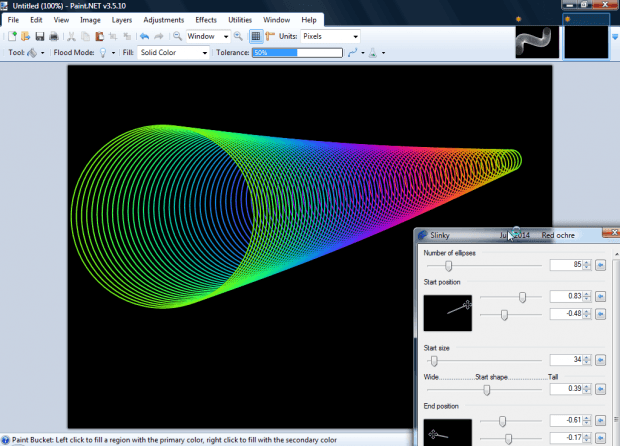The image size is (620, 446).
Task: Save the image with the floppy disk icon
Action: (39, 36)
